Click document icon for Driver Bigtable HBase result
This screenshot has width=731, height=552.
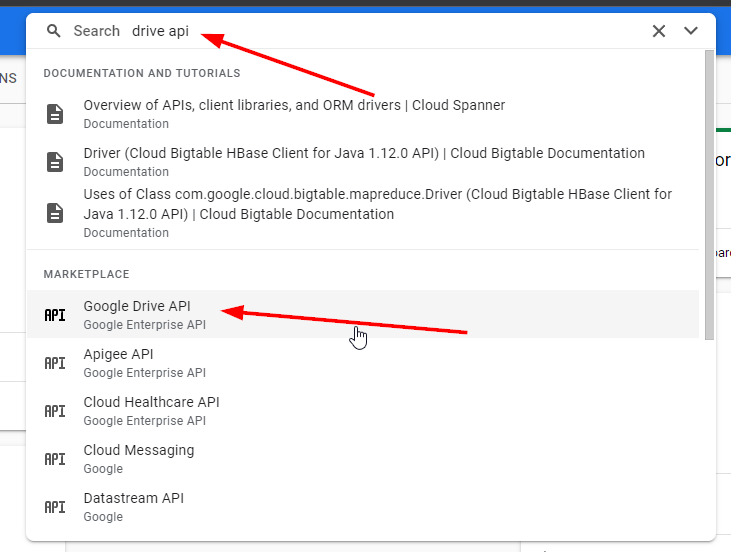click(x=55, y=162)
